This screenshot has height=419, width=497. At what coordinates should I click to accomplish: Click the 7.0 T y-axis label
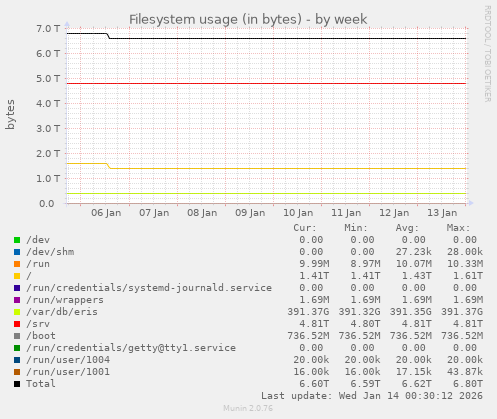[48, 29]
